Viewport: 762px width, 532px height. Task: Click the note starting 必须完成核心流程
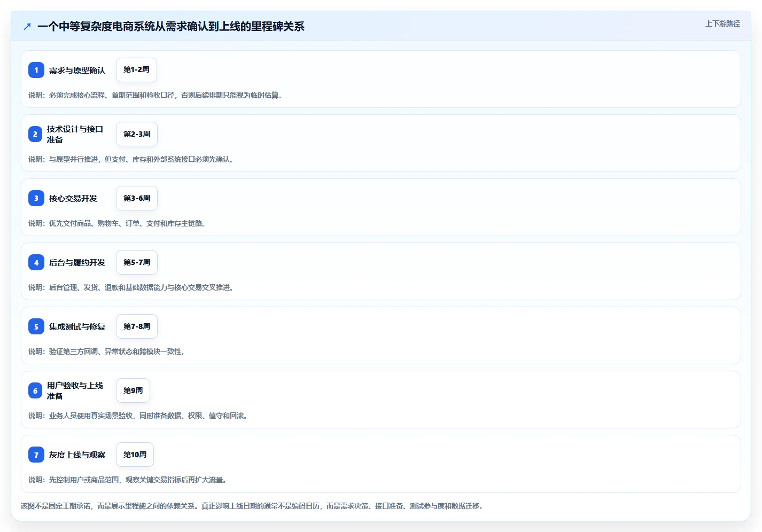point(155,95)
